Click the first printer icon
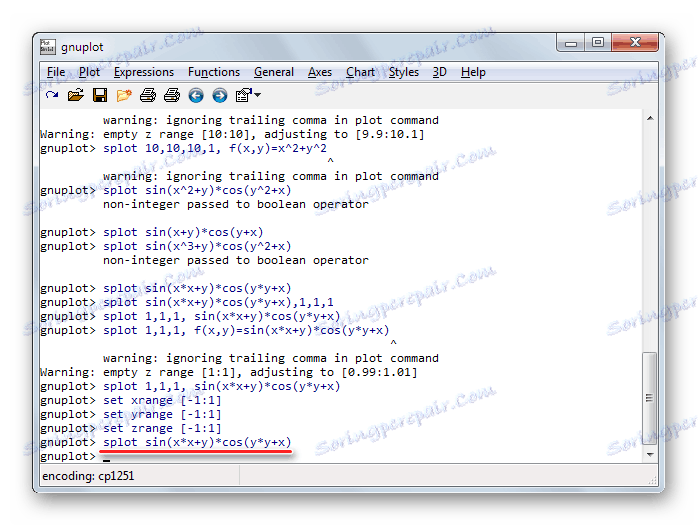Image resolution: width=698 pixels, height=526 pixels. coord(148,95)
